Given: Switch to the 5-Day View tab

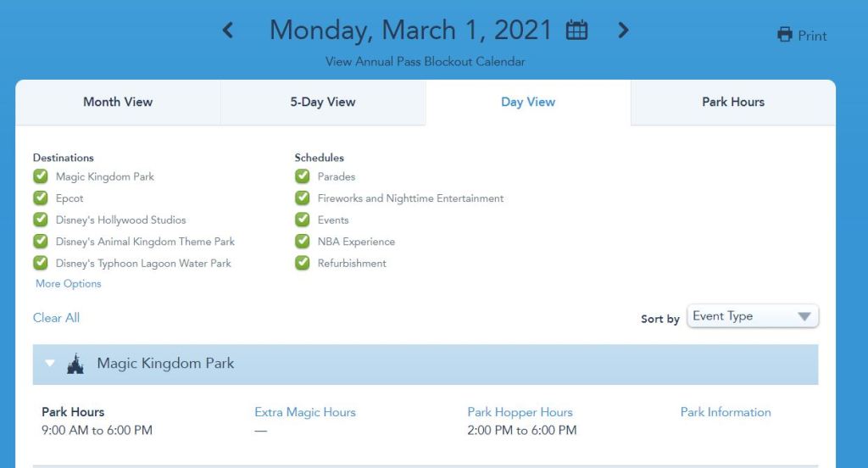Looking at the screenshot, I should (323, 102).
